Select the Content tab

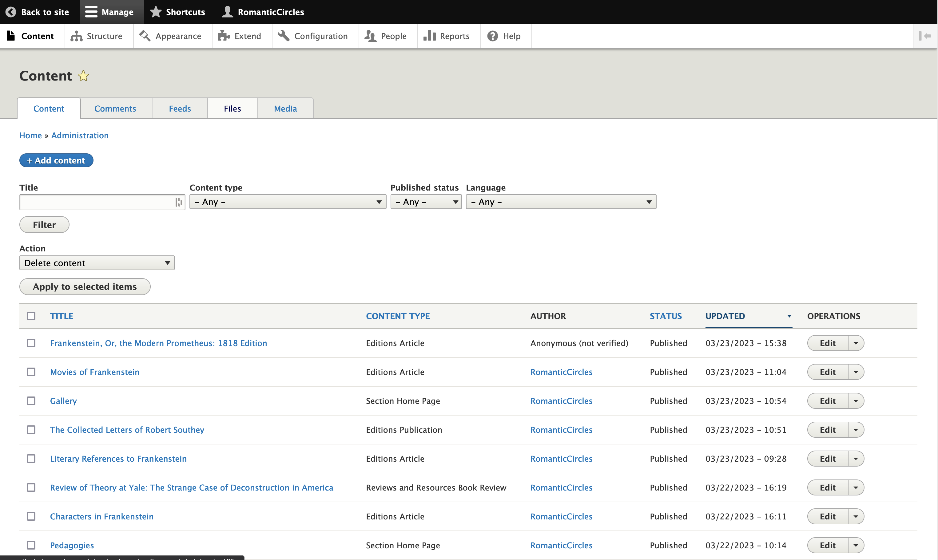(49, 109)
